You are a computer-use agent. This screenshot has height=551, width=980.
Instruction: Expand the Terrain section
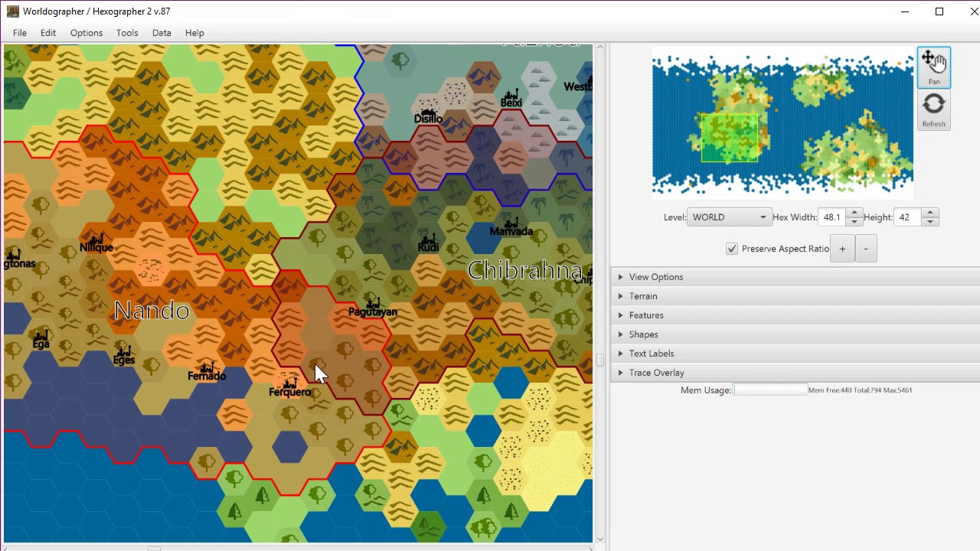(795, 296)
